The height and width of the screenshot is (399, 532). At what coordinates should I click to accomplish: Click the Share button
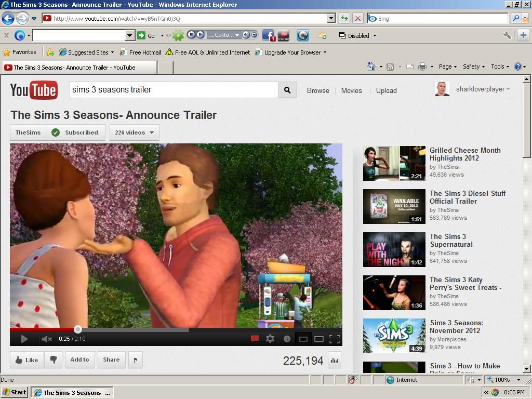click(x=111, y=360)
